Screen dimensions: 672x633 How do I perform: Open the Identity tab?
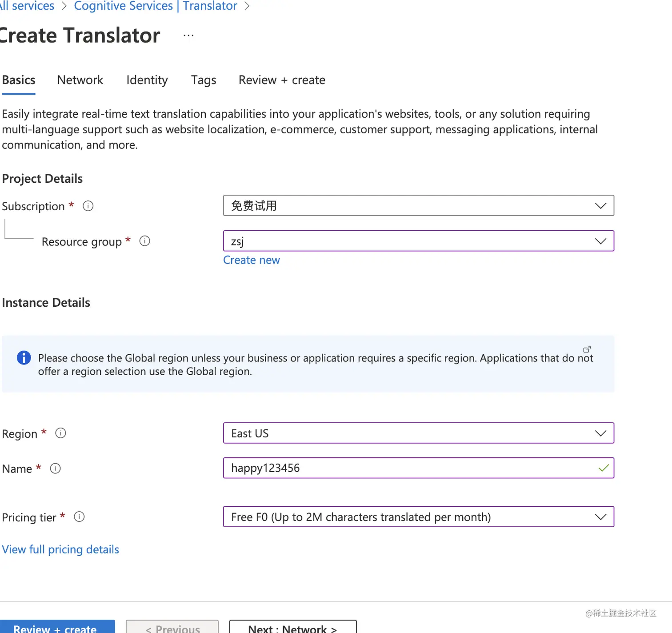[147, 80]
